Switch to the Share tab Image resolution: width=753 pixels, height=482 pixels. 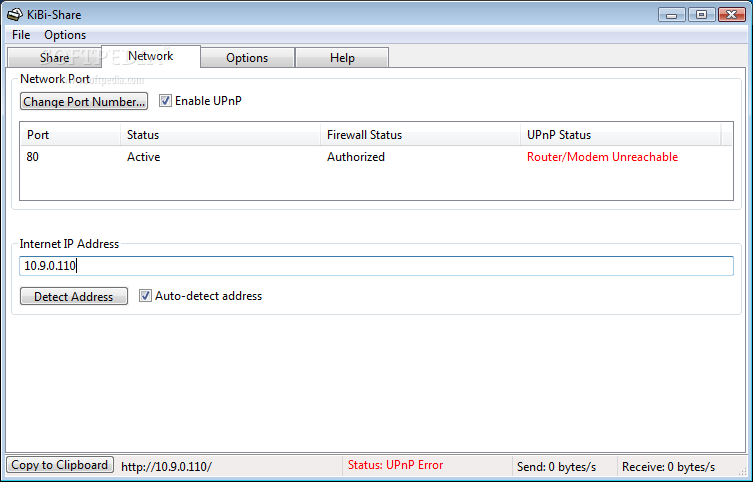tap(54, 58)
